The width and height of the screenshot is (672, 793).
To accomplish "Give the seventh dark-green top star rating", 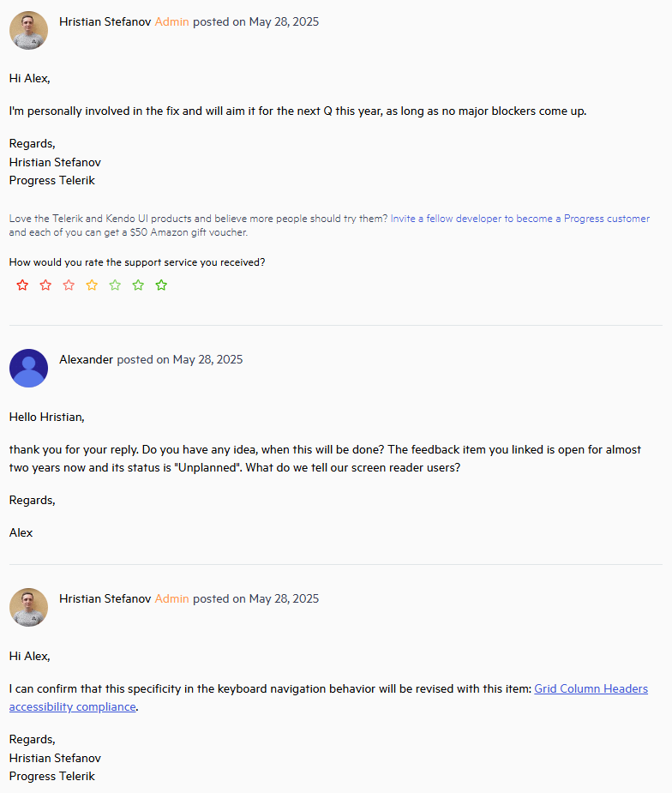I will point(161,285).
